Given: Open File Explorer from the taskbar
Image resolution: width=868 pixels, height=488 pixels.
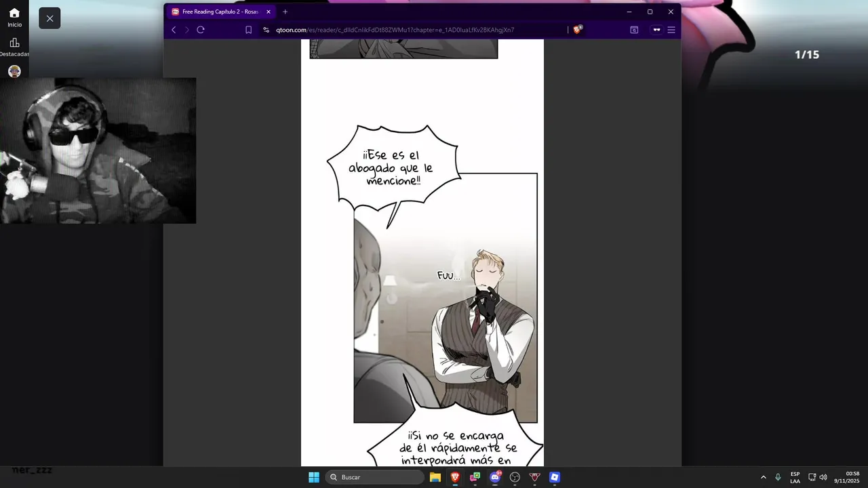Looking at the screenshot, I should [x=435, y=477].
